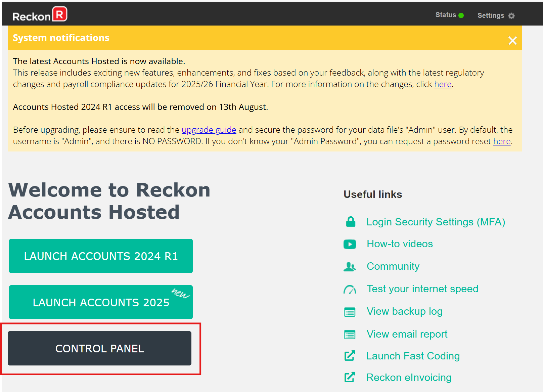Open Launch Fast Coding link
The width and height of the screenshot is (543, 392).
pyautogui.click(x=413, y=356)
